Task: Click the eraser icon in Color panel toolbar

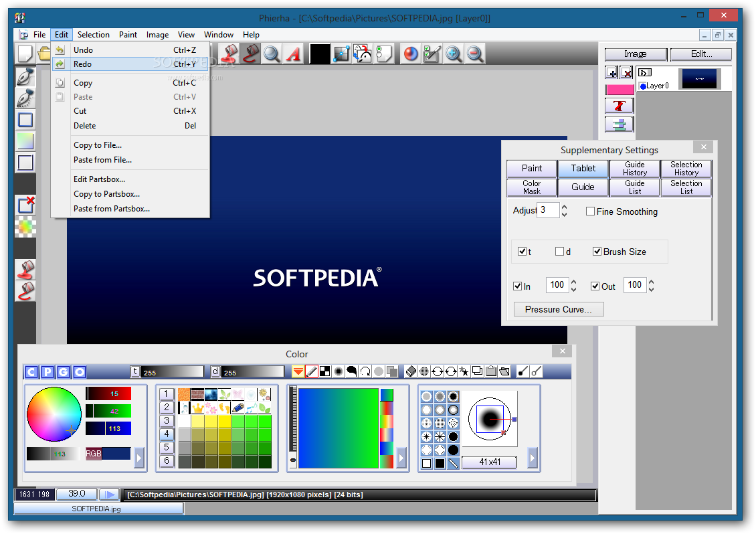Action: tap(411, 371)
